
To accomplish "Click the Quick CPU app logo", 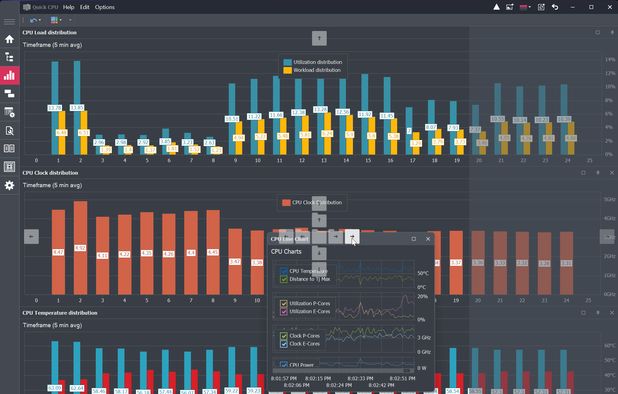I will (x=27, y=7).
